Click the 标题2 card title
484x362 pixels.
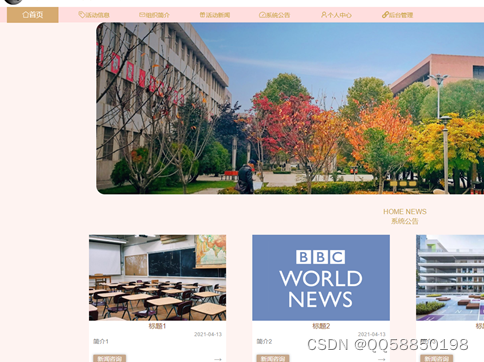321,326
